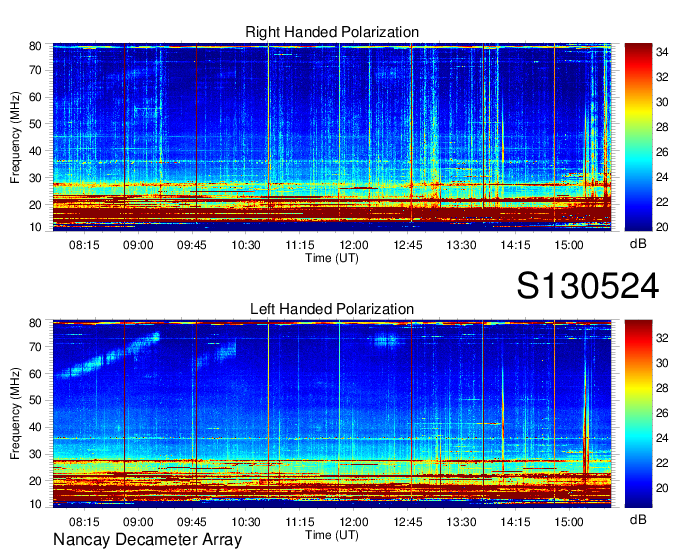
Task: Click the "09:00" tick on the bottom plot
Action: pyautogui.click(x=138, y=522)
